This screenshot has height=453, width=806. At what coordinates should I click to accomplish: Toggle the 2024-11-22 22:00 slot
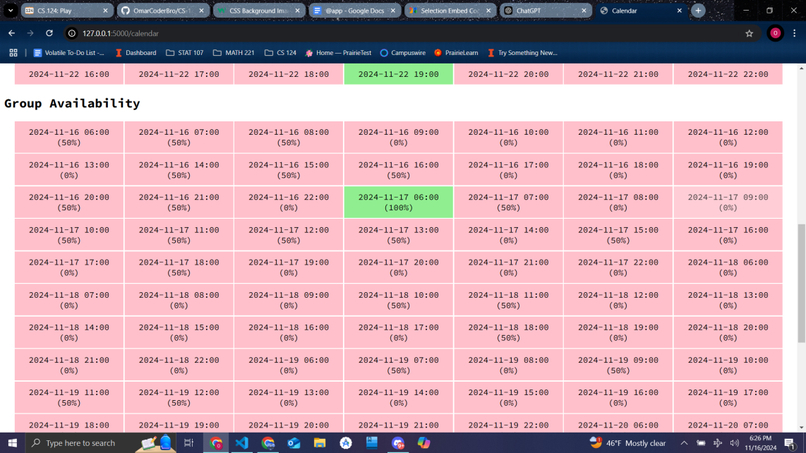[728, 74]
